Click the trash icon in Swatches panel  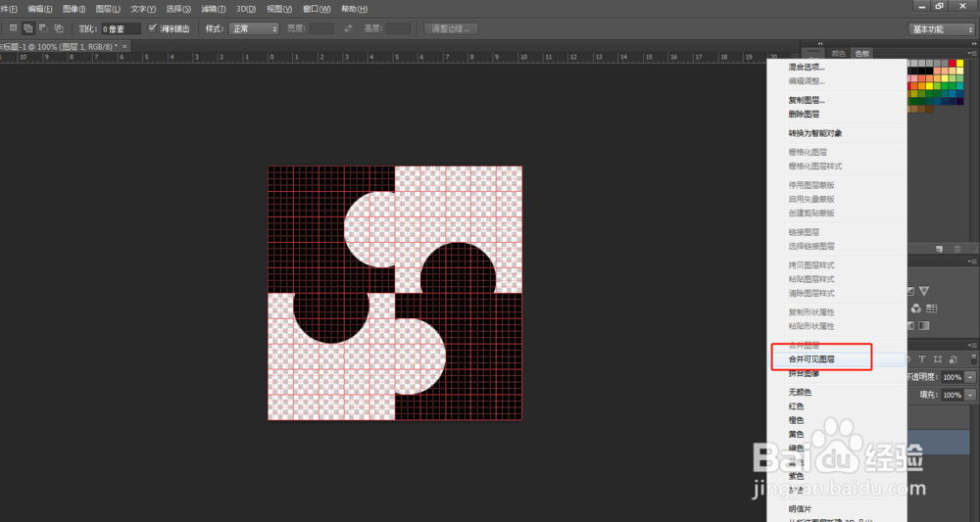(956, 249)
